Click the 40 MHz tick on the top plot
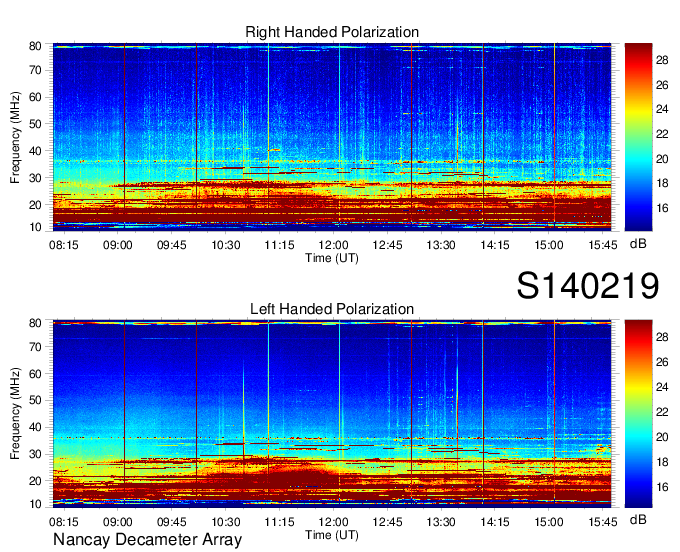 click(35, 151)
